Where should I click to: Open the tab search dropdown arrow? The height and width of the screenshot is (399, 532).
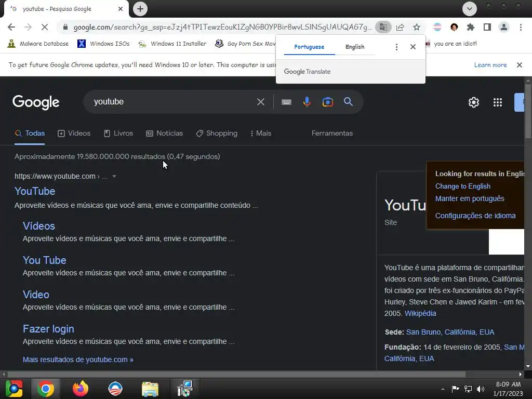click(x=470, y=9)
